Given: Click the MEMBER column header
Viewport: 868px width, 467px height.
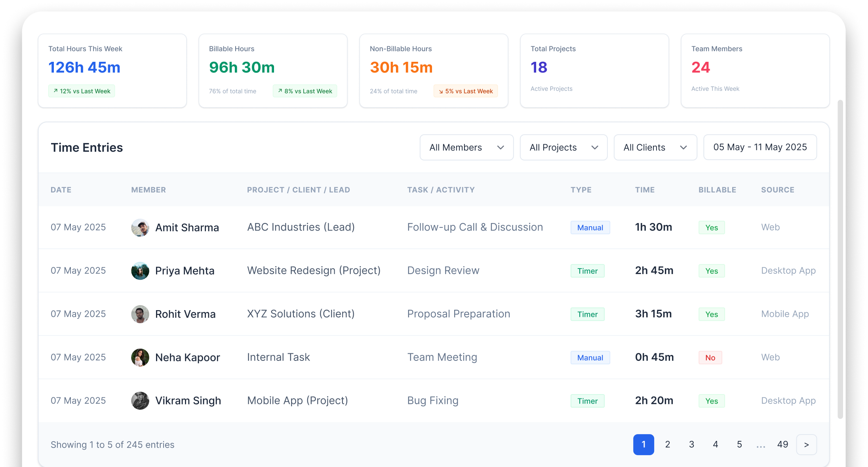Looking at the screenshot, I should (x=148, y=190).
